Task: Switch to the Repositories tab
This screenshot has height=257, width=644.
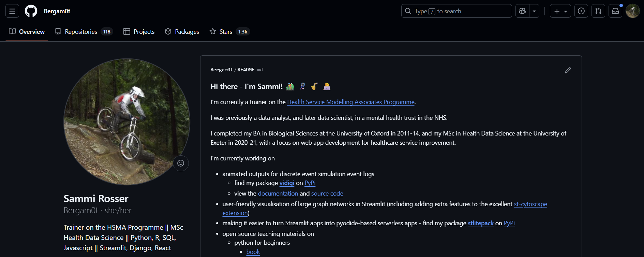Action: [84, 32]
